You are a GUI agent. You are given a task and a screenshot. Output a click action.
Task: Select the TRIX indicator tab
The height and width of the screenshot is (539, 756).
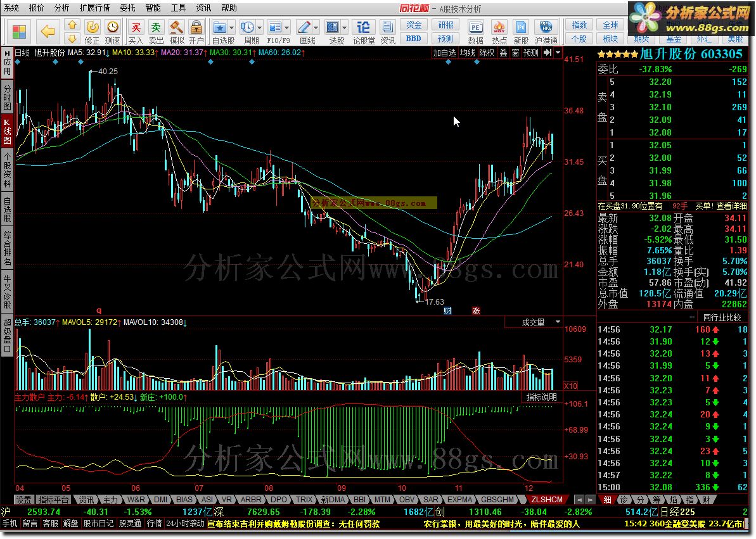click(x=304, y=500)
